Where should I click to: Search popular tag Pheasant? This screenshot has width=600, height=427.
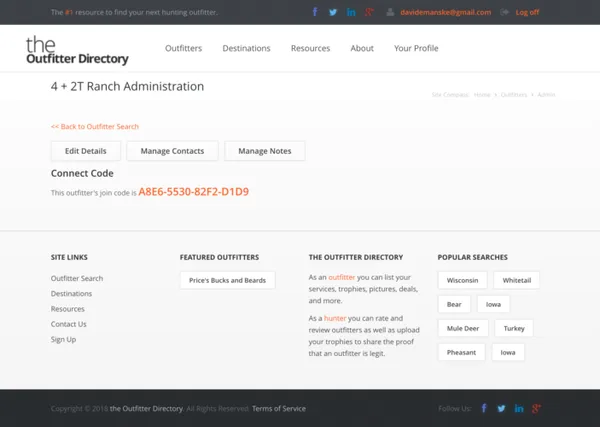click(461, 352)
